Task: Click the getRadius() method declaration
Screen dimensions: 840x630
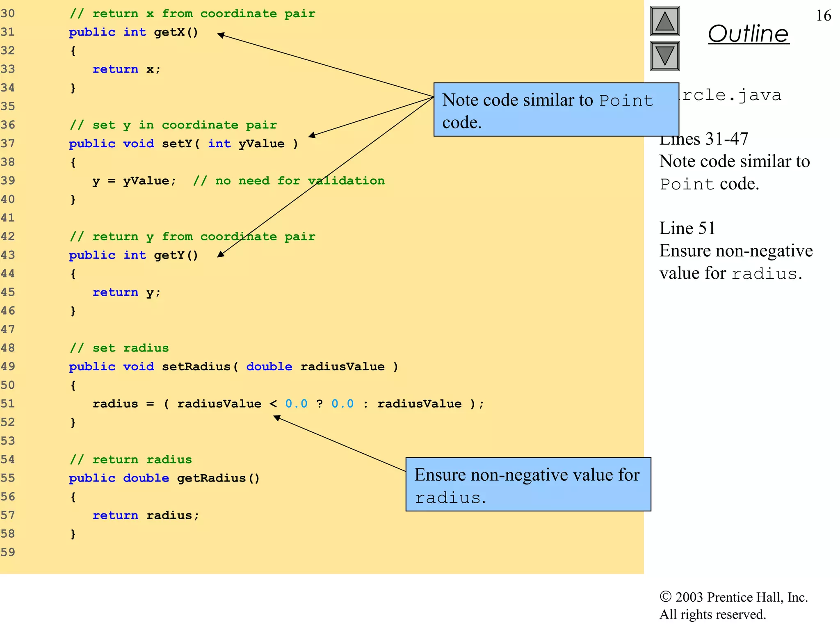Action: coord(164,478)
